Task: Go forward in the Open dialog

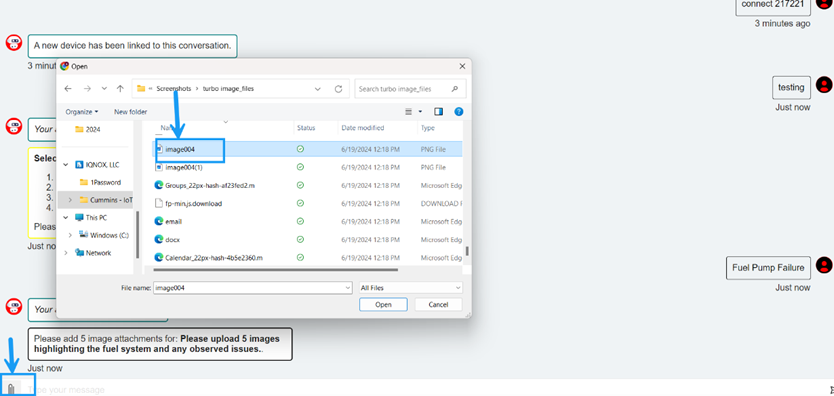Action: click(x=87, y=89)
